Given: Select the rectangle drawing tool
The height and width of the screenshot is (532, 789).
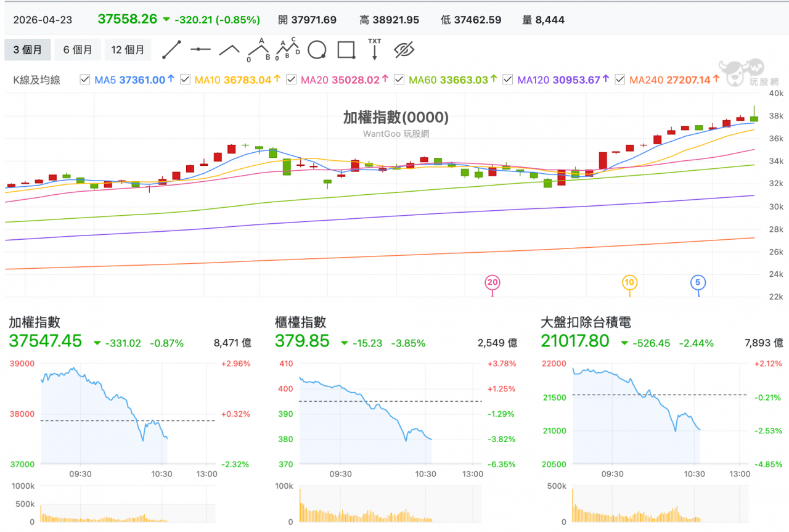Looking at the screenshot, I should (x=346, y=49).
